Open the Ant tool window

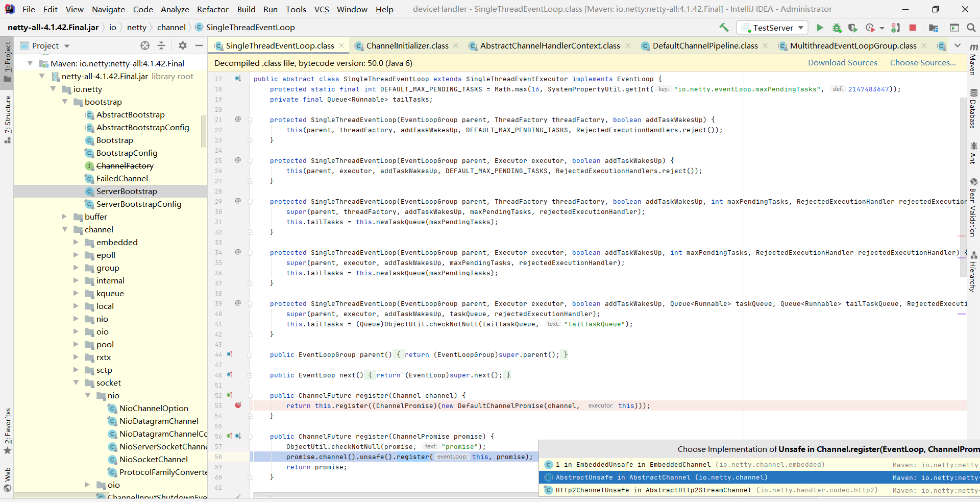[x=973, y=153]
